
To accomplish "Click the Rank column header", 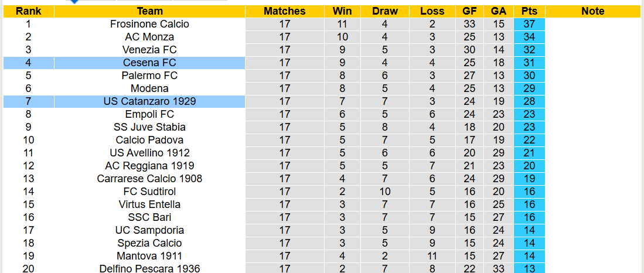I will point(28,11).
